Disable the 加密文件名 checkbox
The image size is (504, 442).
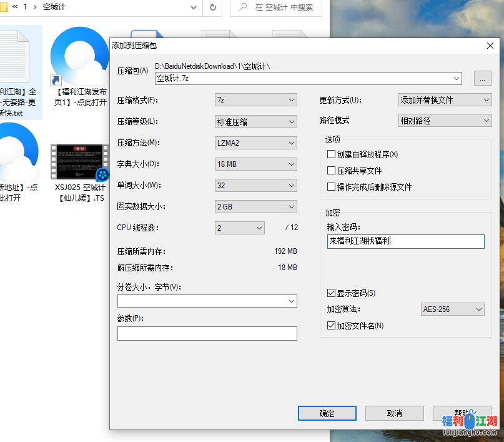point(332,326)
